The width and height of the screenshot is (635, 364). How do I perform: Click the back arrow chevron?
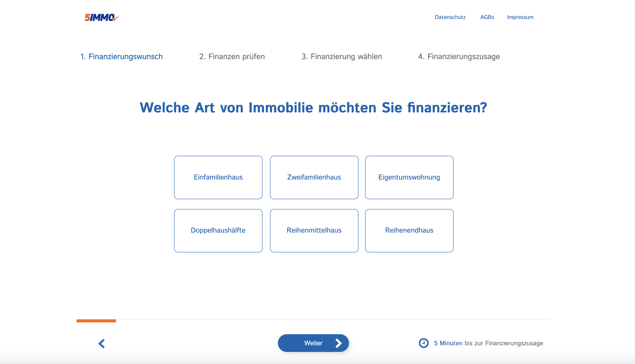click(102, 343)
